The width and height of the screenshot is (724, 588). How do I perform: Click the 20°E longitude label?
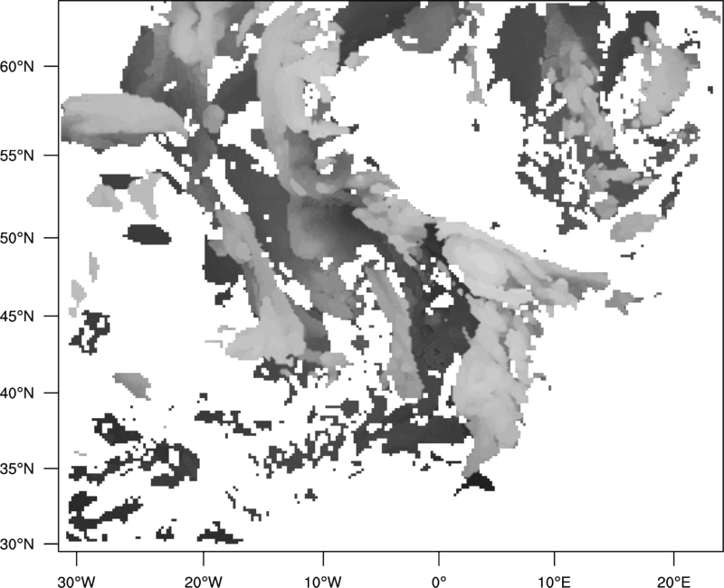(x=673, y=582)
